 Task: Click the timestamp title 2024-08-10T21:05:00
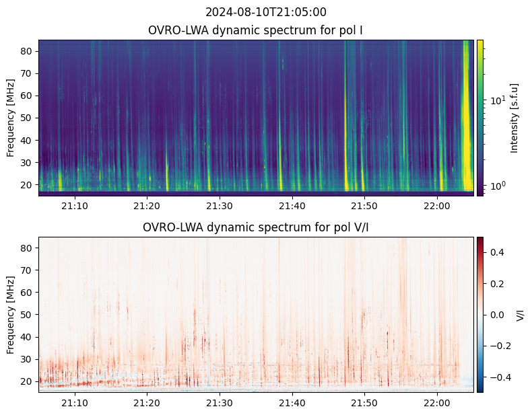(265, 12)
